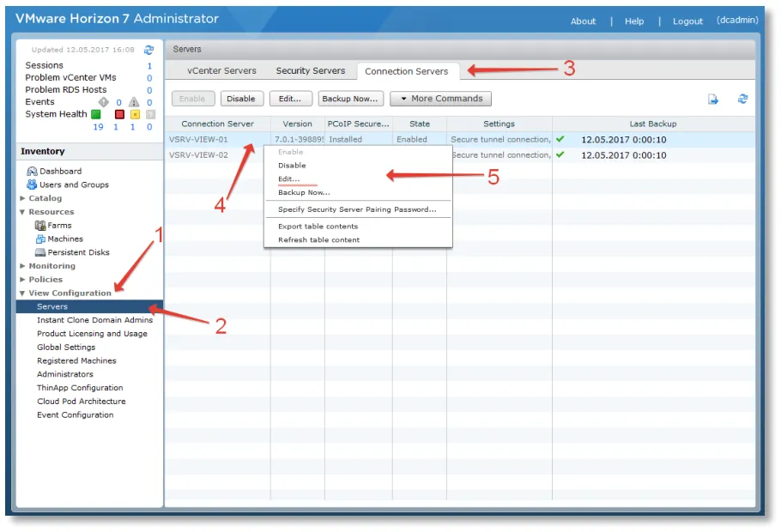Collapse the Resources tree node
781x532 pixels.
click(x=22, y=212)
